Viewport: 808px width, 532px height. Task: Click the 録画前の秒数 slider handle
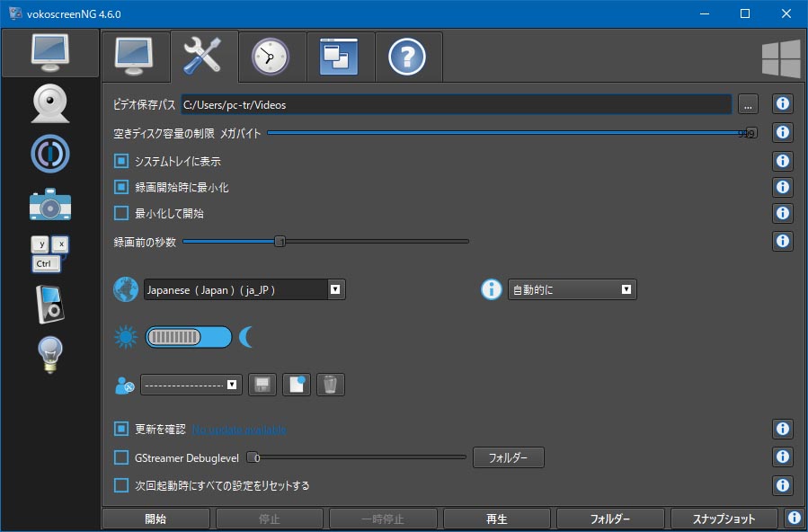click(280, 241)
